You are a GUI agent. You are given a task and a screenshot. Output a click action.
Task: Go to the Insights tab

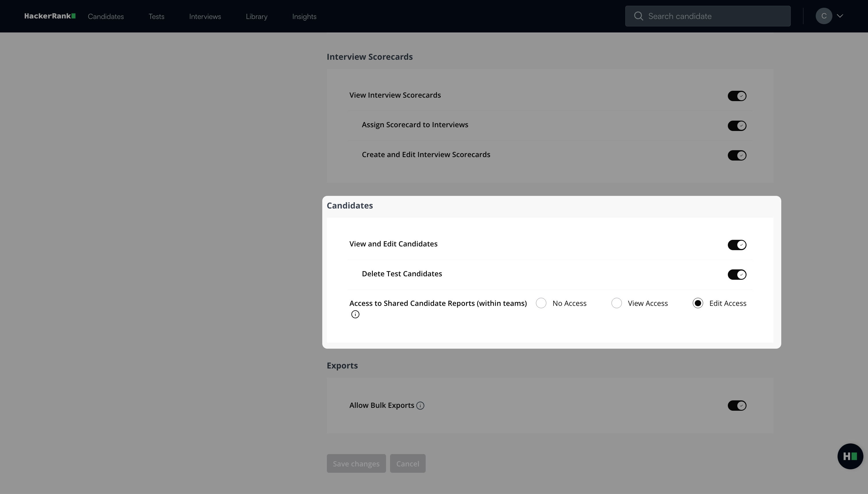click(x=304, y=16)
